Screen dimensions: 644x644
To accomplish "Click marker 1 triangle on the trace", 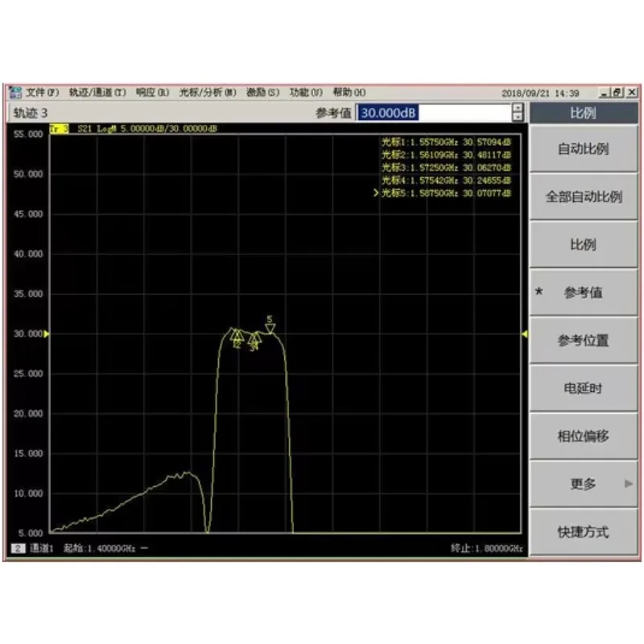I will [234, 335].
